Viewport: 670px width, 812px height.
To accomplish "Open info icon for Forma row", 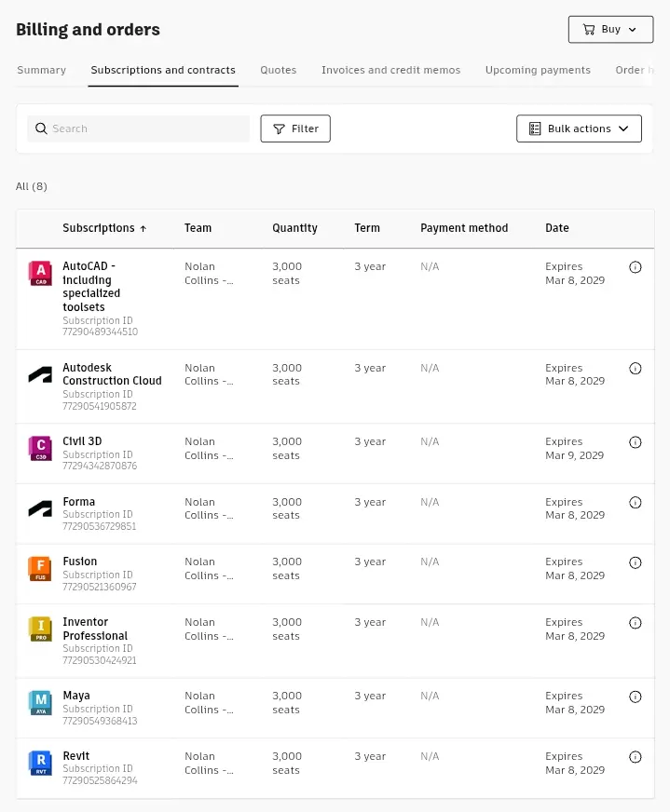I will click(636, 502).
